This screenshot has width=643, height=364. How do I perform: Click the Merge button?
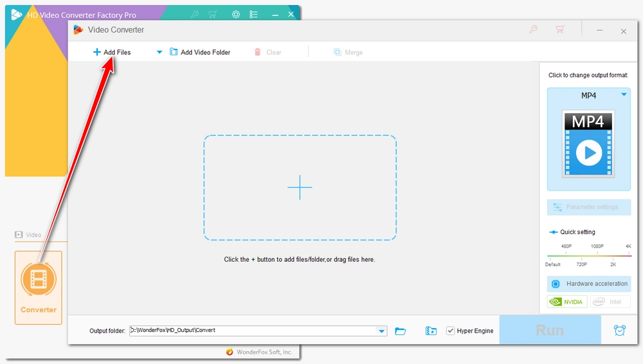coord(348,52)
